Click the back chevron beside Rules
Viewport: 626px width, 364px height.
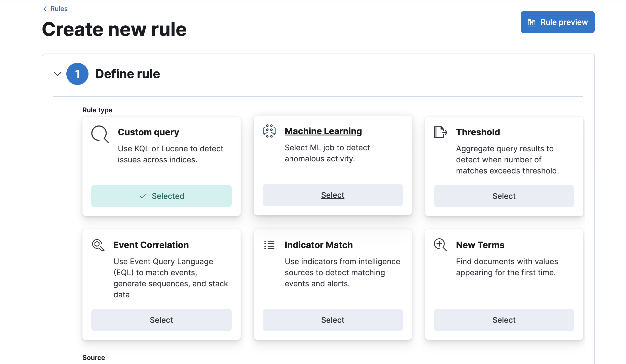point(45,9)
